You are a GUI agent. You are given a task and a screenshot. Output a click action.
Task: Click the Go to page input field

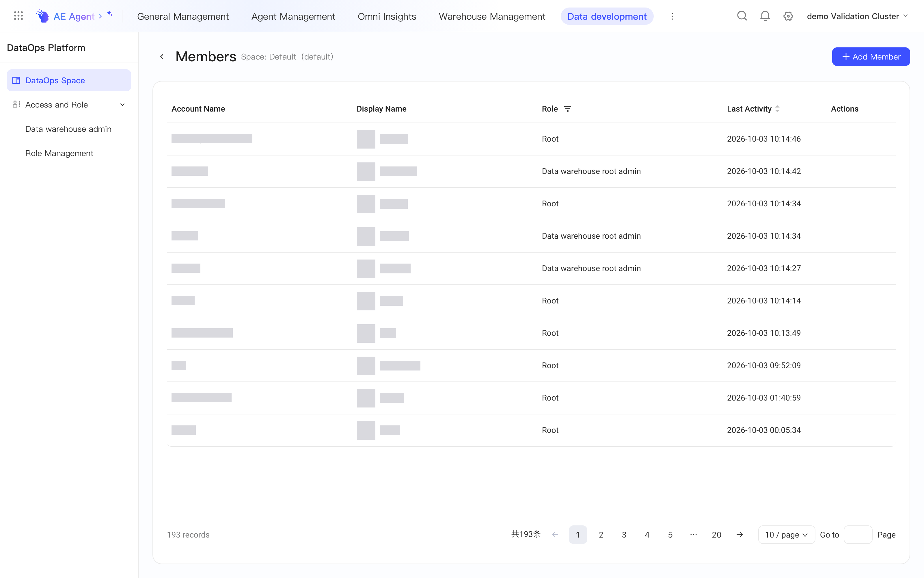point(858,534)
